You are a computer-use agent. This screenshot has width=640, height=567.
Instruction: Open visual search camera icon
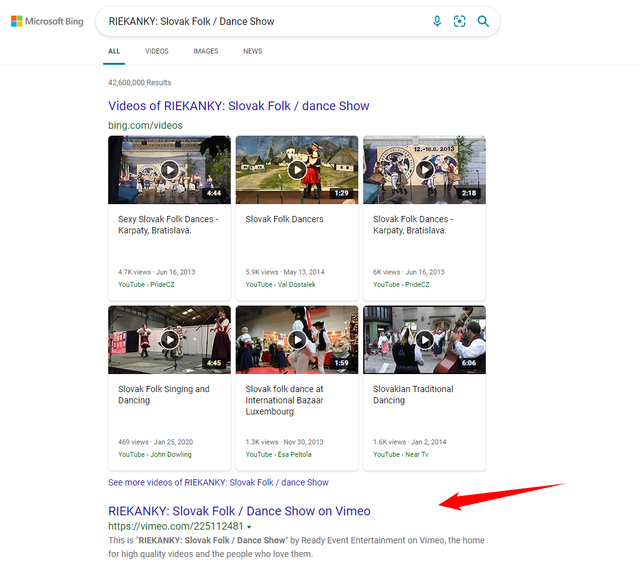point(459,21)
